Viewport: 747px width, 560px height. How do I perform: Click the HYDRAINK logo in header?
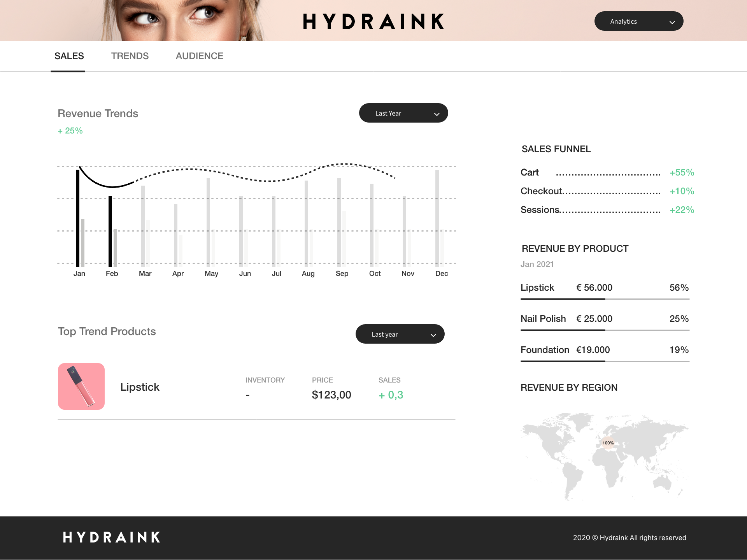[373, 21]
